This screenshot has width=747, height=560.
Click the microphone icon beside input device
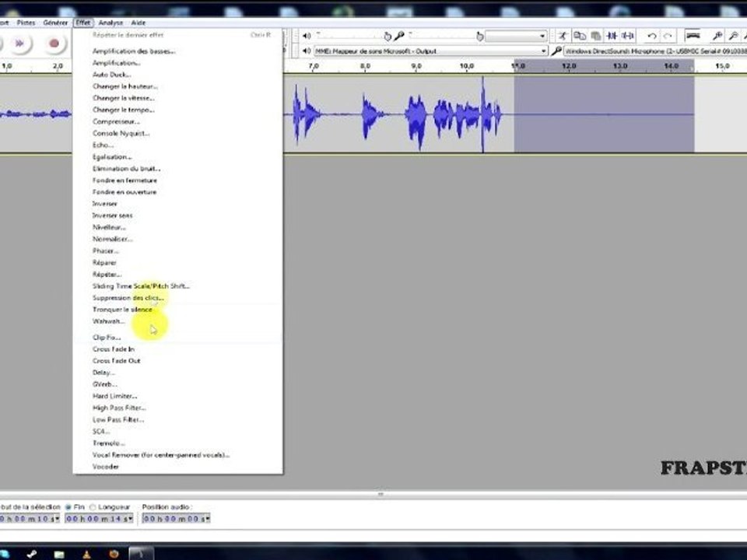556,51
